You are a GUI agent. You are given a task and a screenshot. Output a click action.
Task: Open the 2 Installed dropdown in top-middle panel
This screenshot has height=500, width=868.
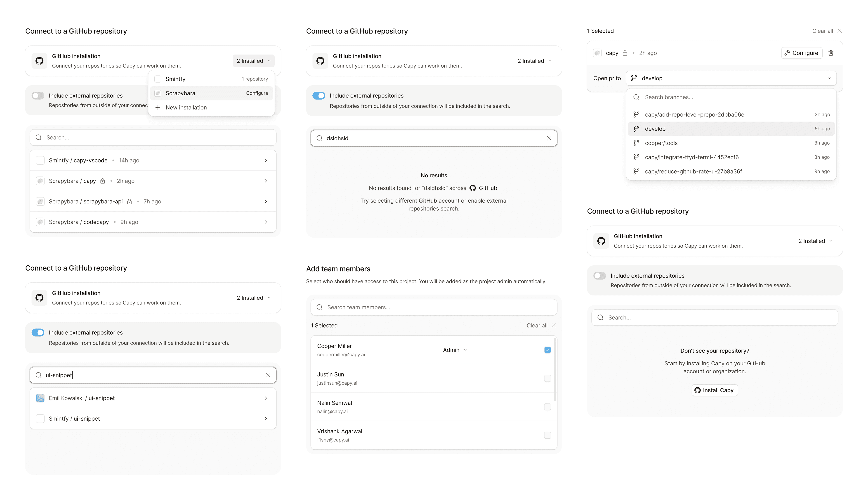(534, 61)
